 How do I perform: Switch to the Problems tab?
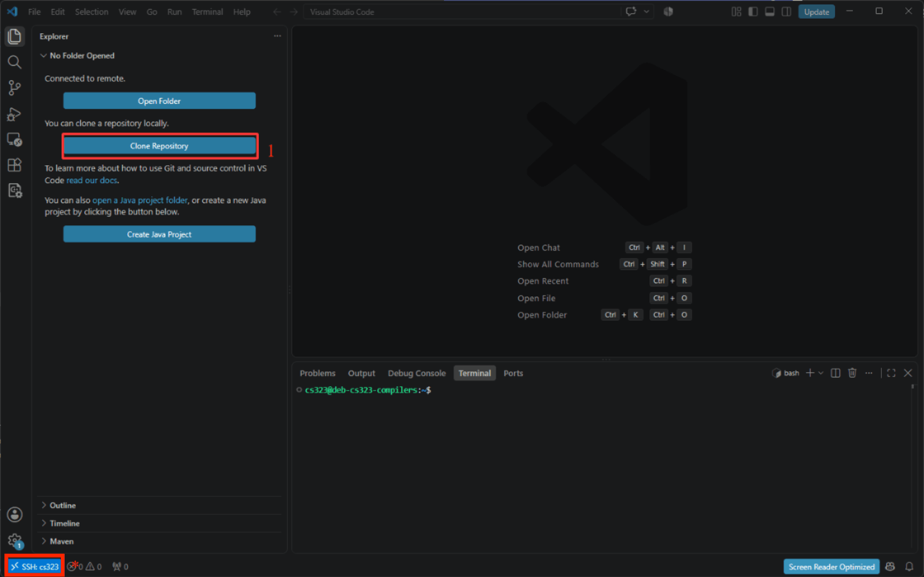[318, 373]
